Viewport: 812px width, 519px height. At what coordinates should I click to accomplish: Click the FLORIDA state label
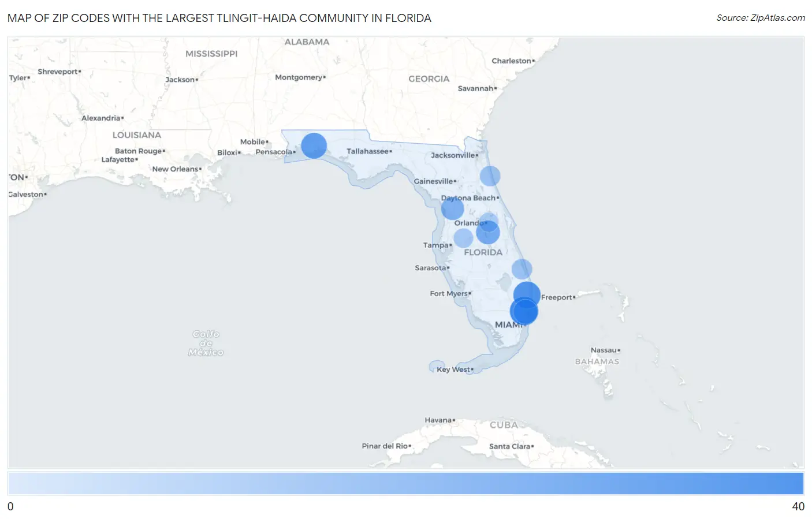[x=483, y=252]
